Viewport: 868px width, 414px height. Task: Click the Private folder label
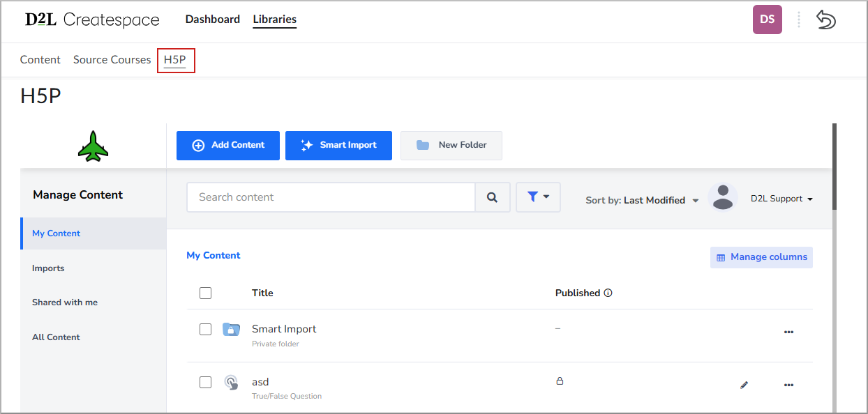(276, 344)
